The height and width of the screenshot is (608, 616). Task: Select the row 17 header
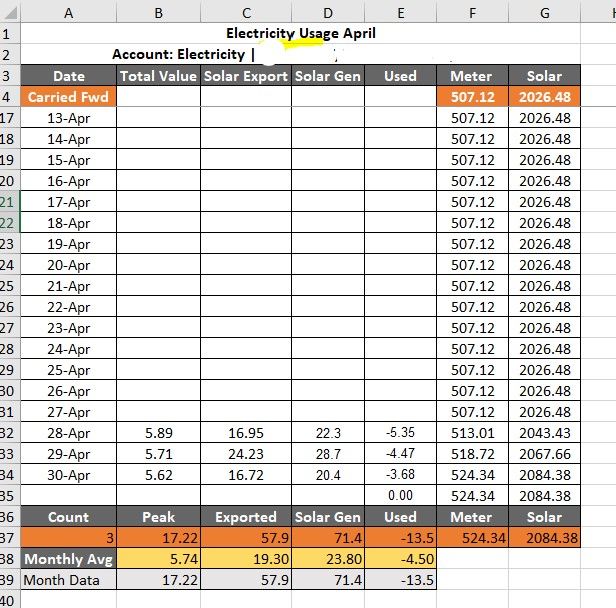(x=8, y=118)
